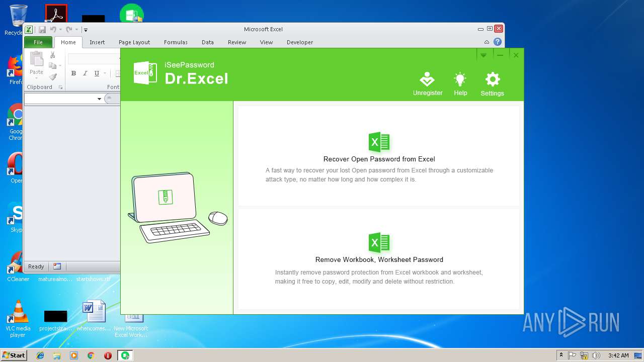Click the Dr.Excel logo icon
The width and height of the screenshot is (644, 362).
click(x=145, y=72)
